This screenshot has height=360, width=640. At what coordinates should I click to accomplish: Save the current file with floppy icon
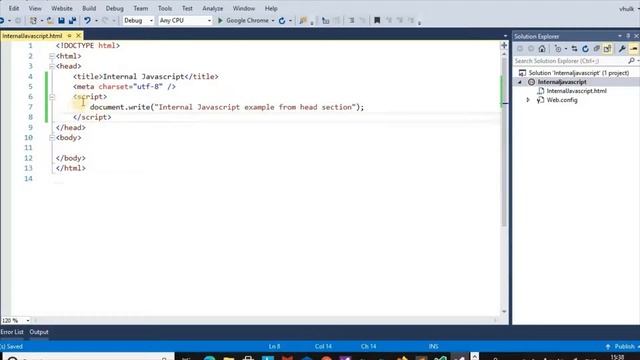point(61,20)
